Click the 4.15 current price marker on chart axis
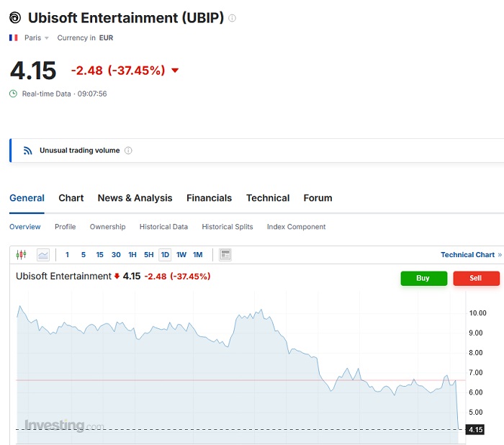Viewport: 504px width, 445px height. [x=475, y=430]
